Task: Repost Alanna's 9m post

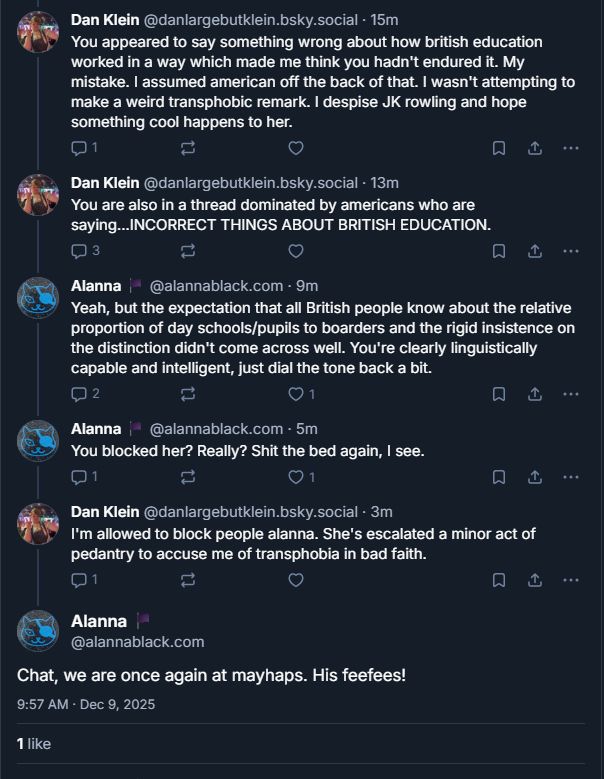Action: (x=187, y=394)
